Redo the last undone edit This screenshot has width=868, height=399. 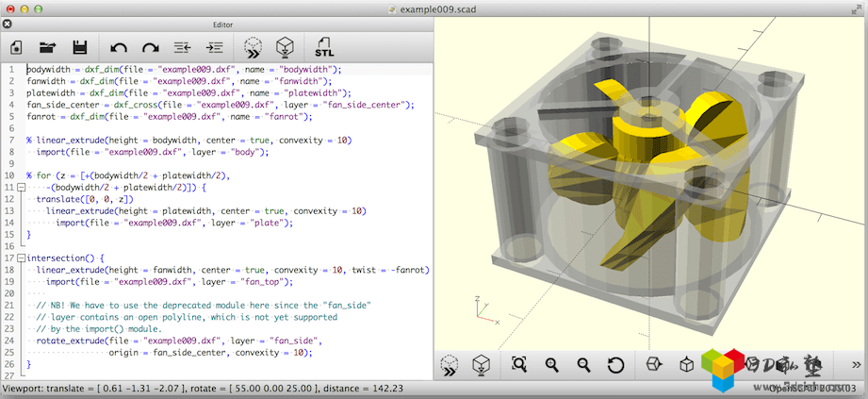click(150, 48)
